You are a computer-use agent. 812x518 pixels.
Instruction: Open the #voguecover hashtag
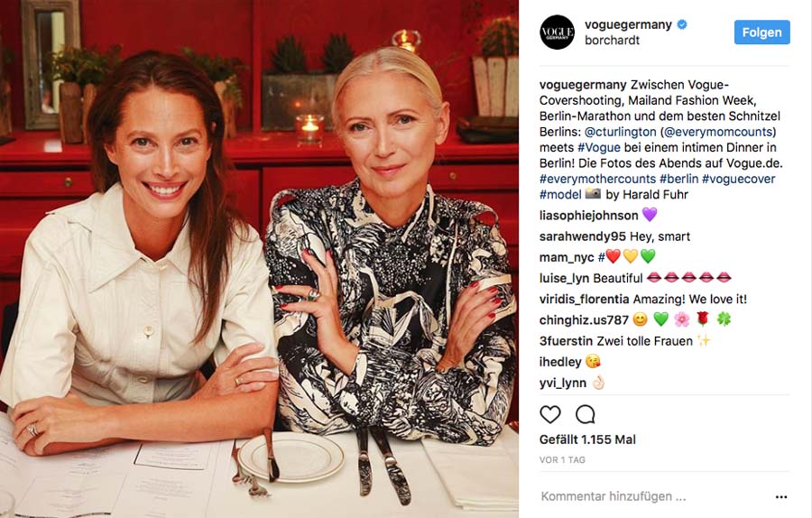tap(738, 179)
